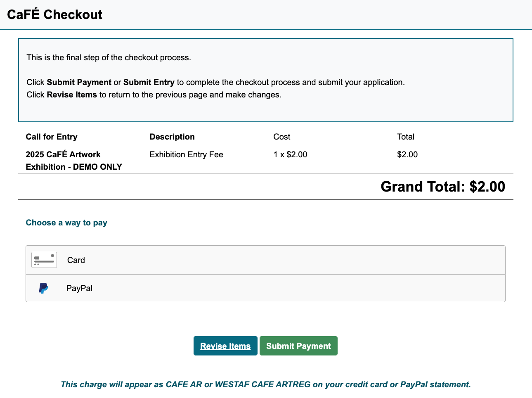This screenshot has width=532, height=398.
Task: Click the credit card statement charge notice
Action: pyautogui.click(x=265, y=384)
